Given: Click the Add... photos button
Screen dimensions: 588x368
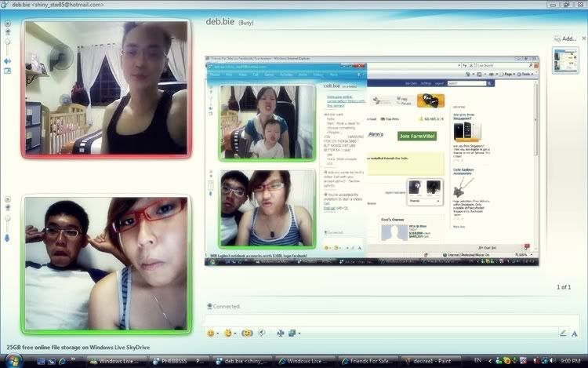Looking at the screenshot, I should click(x=565, y=38).
